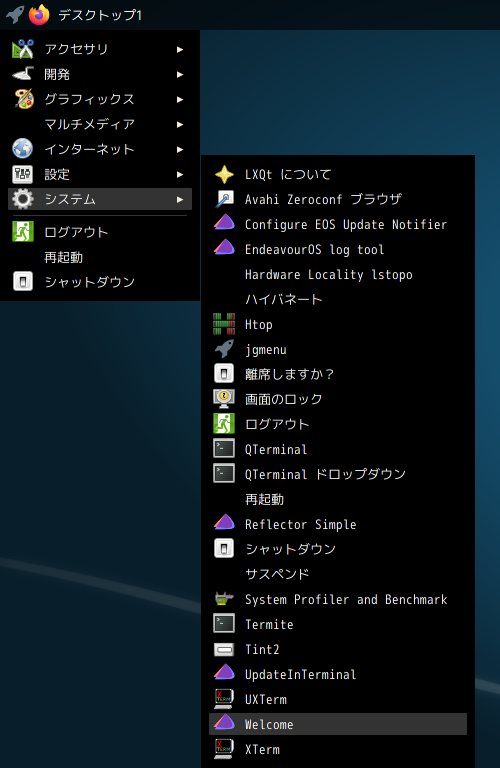Click the Termite terminal icon
The image size is (500, 768).
tap(224, 624)
